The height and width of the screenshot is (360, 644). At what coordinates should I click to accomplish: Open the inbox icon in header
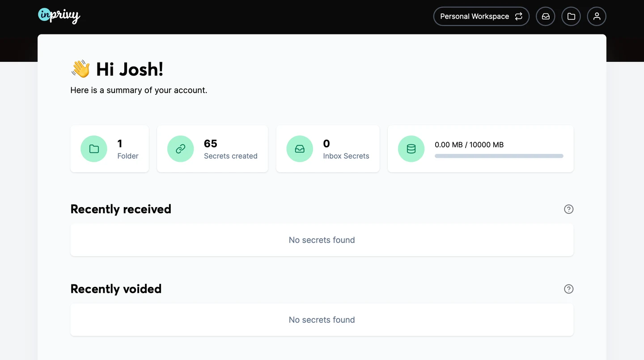546,17
